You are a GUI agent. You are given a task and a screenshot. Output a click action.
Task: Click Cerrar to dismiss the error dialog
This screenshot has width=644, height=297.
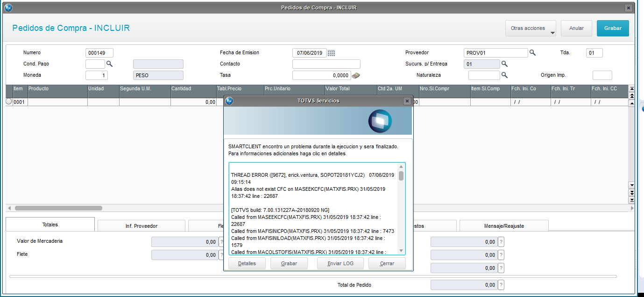pos(387,263)
